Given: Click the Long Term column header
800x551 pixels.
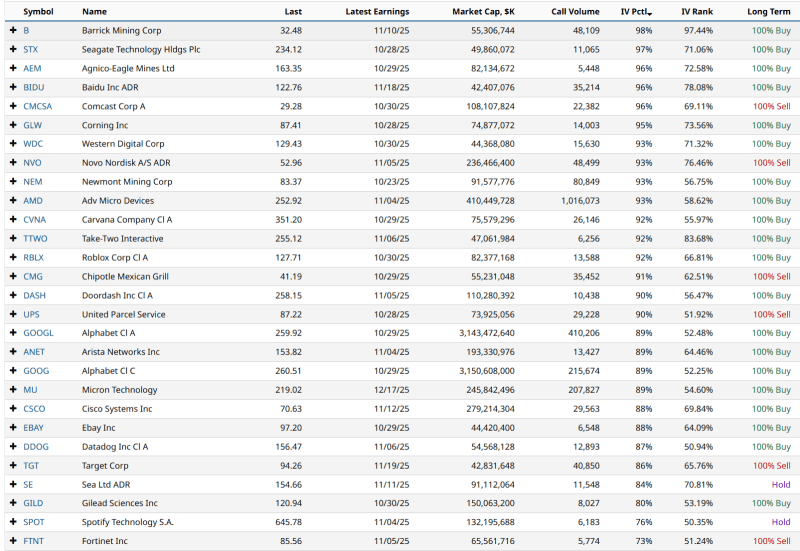Looking at the screenshot, I should click(768, 12).
